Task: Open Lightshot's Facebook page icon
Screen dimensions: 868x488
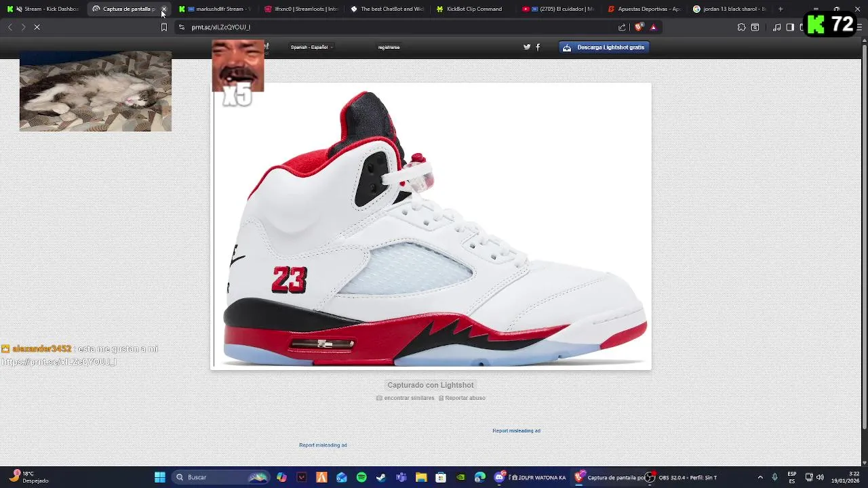Action: [538, 47]
